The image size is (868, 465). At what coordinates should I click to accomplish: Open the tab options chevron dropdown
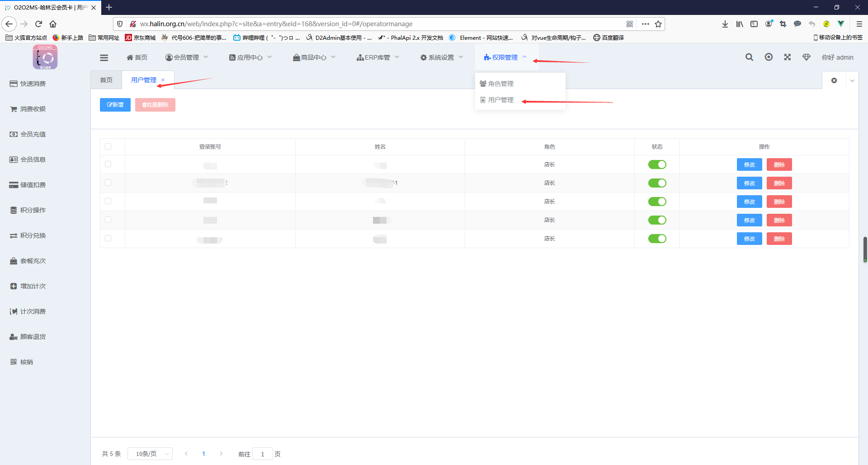click(852, 80)
